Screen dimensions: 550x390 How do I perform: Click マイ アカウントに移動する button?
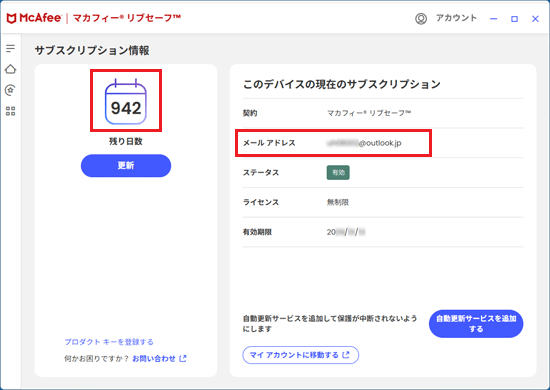(x=301, y=355)
